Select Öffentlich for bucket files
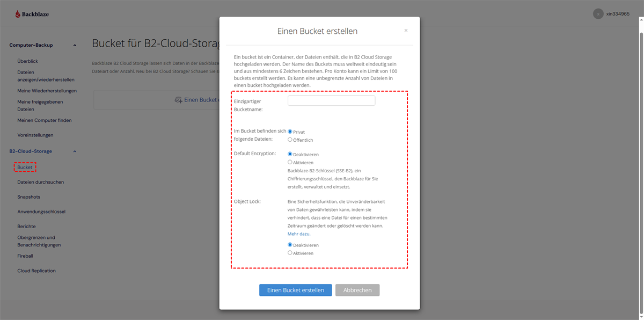This screenshot has height=320, width=644. click(x=290, y=140)
